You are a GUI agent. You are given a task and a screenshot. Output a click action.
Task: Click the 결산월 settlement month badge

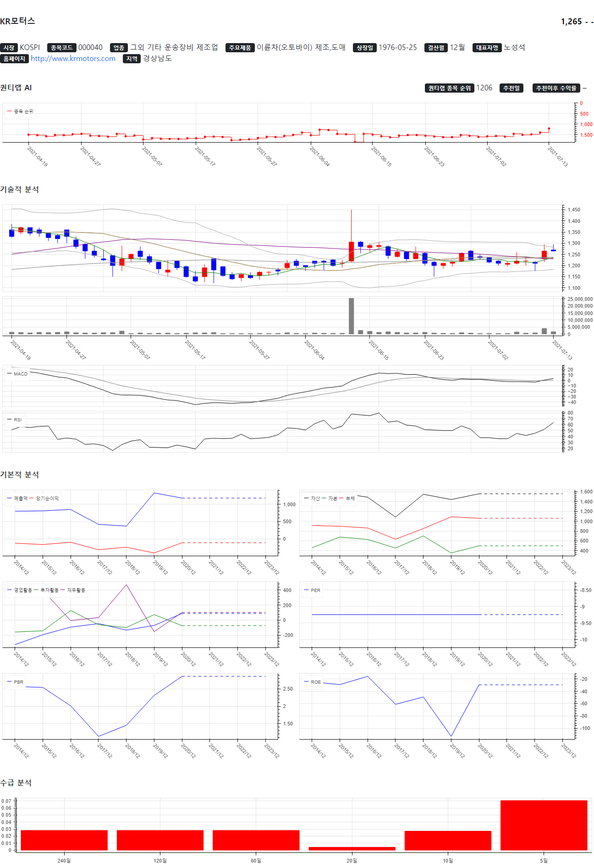click(436, 48)
